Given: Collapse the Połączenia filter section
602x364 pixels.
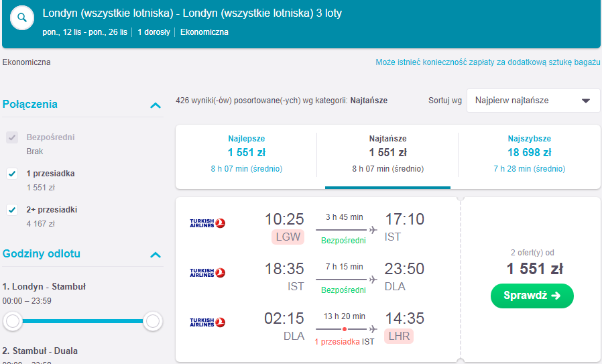Looking at the screenshot, I should point(155,105).
